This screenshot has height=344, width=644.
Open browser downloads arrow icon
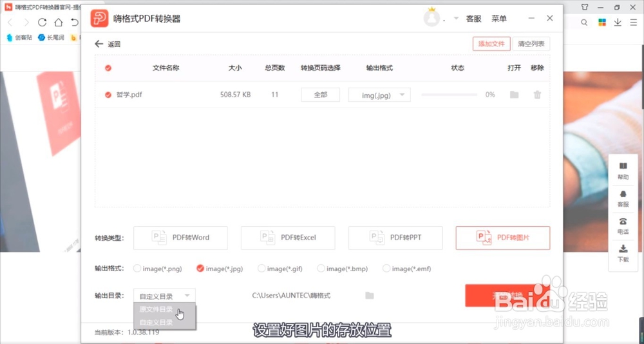618,23
